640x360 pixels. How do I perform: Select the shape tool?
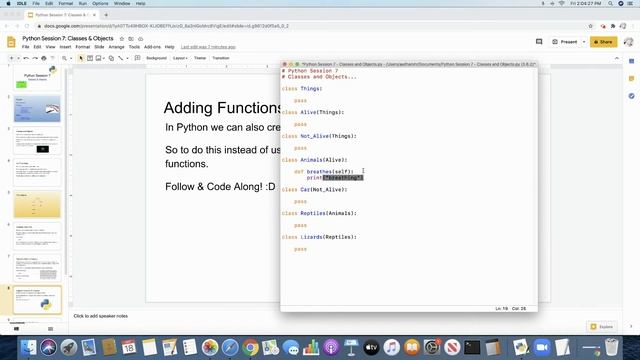[111, 58]
